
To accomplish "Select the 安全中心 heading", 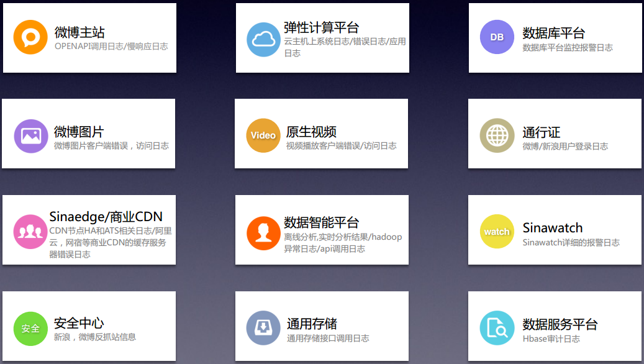I will pyautogui.click(x=79, y=324).
